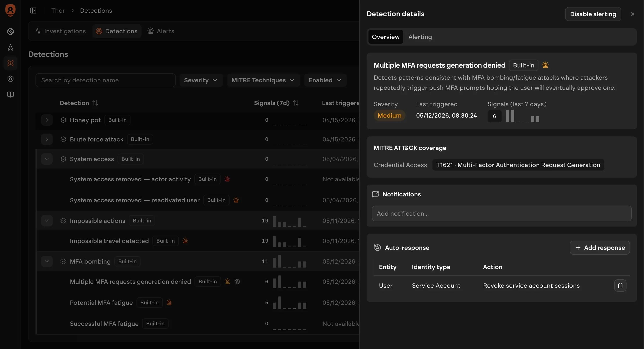Click the layers icon on Brute force attack row
The width and height of the screenshot is (644, 349).
63,139
